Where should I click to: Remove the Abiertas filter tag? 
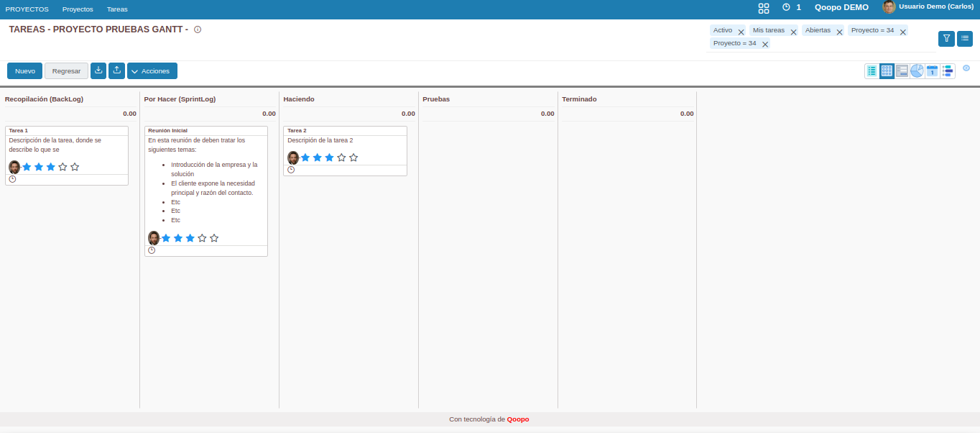click(840, 32)
